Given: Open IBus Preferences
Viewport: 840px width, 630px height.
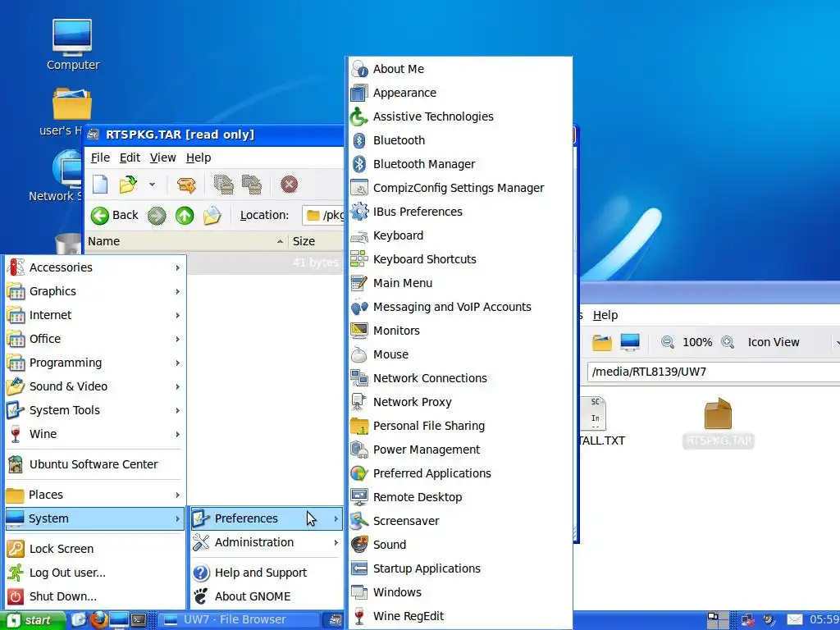Looking at the screenshot, I should (x=460, y=212).
